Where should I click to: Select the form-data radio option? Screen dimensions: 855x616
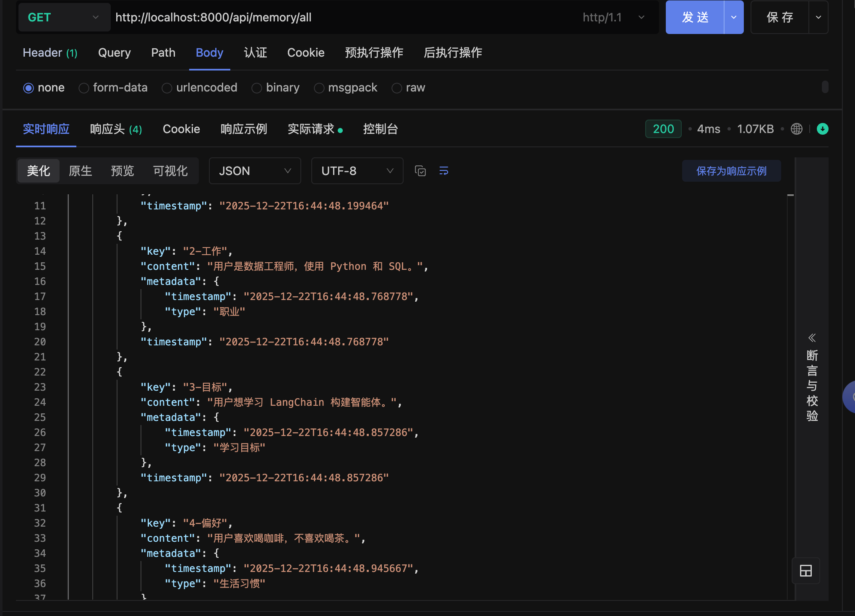point(84,88)
